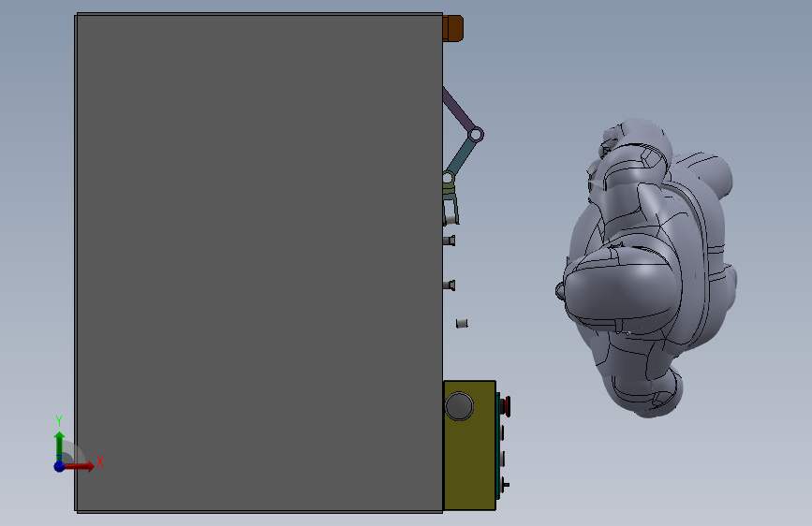The width and height of the screenshot is (812, 526).
Task: Select the large dark gray cabinet panel
Action: 258,263
